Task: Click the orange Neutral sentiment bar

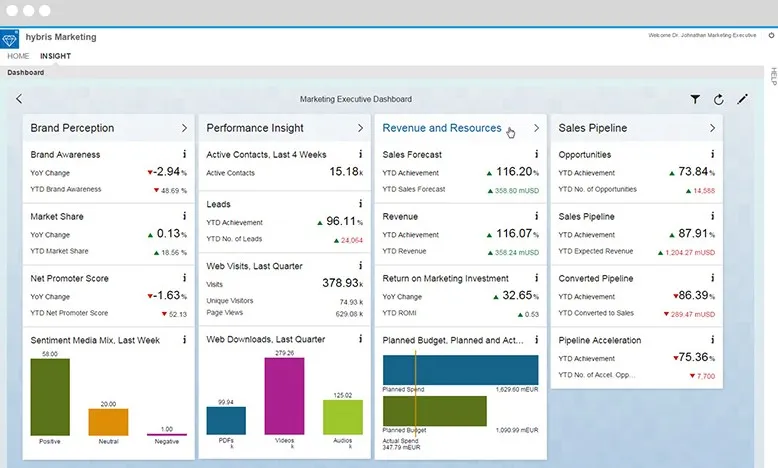Action: (108, 422)
